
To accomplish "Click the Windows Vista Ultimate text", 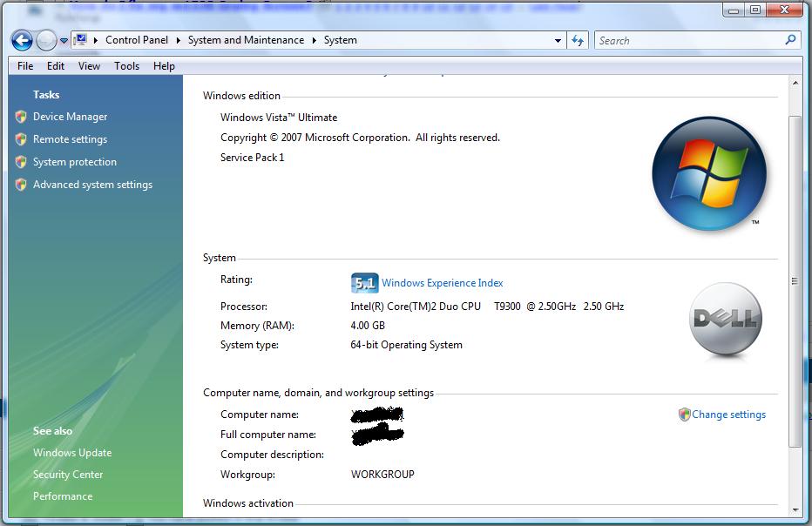I will point(279,118).
